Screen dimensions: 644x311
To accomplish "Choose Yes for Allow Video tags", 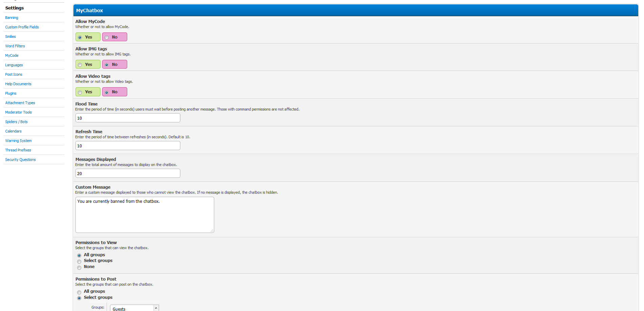I will tap(80, 92).
